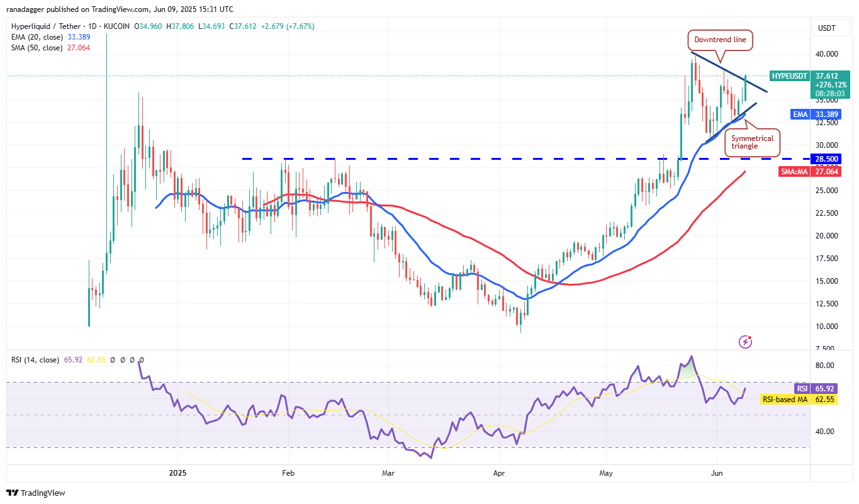Image resolution: width=859 pixels, height=504 pixels.
Task: Open the USDT currency selector
Action: click(826, 28)
